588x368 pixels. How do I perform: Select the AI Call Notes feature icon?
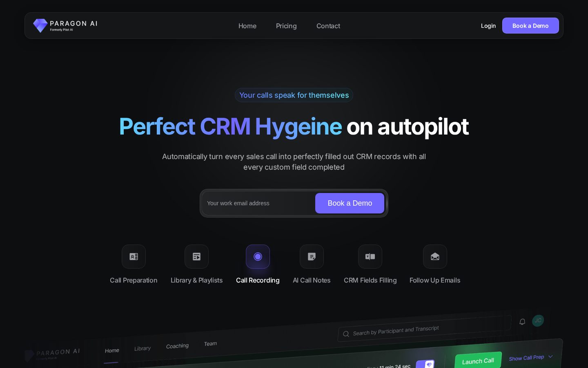[312, 256]
